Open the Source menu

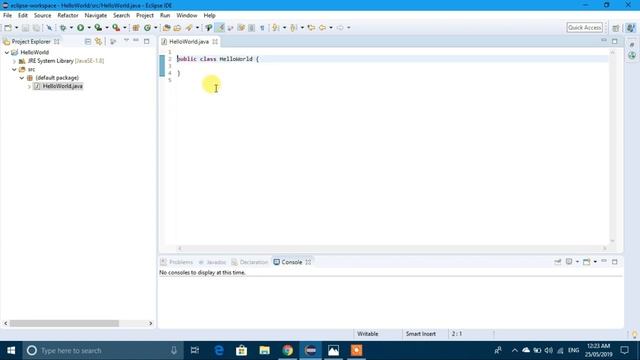tap(42, 16)
